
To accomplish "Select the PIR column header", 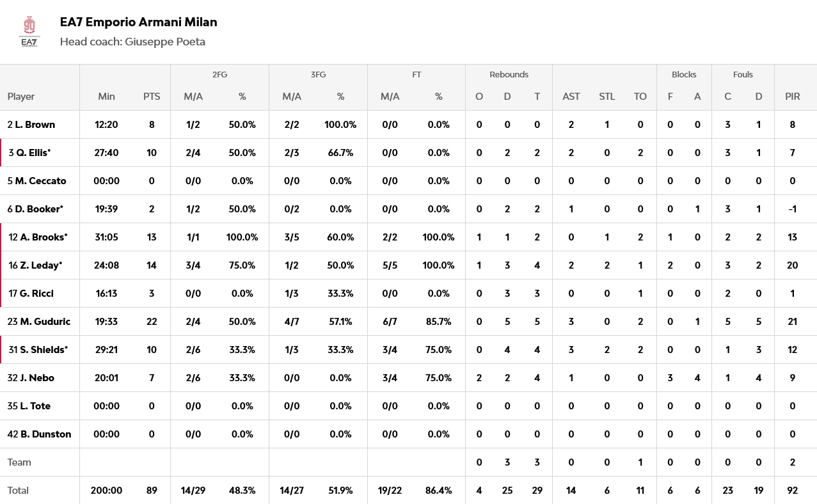I will (792, 97).
